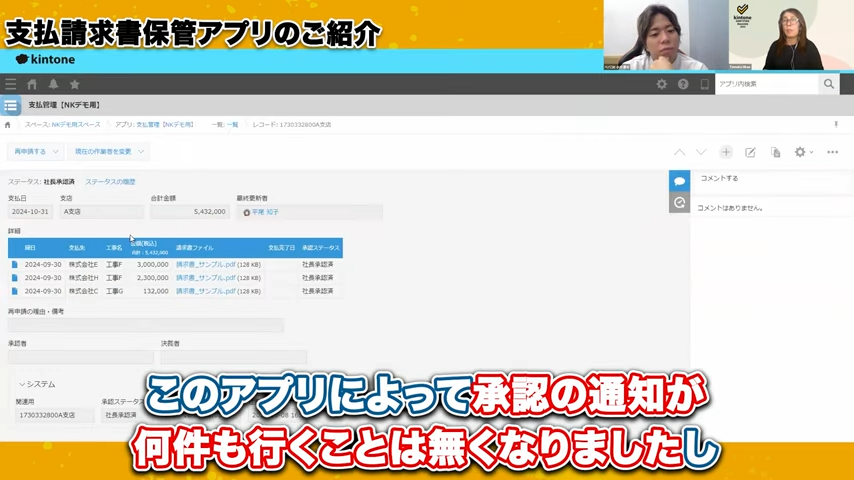Open 請求書_サンプル.pdf in 株式会社H row
Screen dimensions: 854x480
(x=205, y=278)
